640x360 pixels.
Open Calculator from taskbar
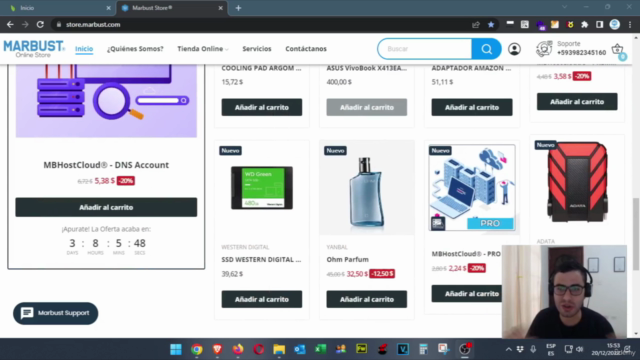[423, 349]
